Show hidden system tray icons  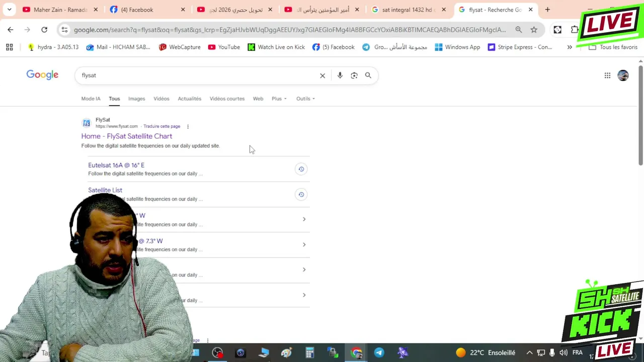[529, 353]
